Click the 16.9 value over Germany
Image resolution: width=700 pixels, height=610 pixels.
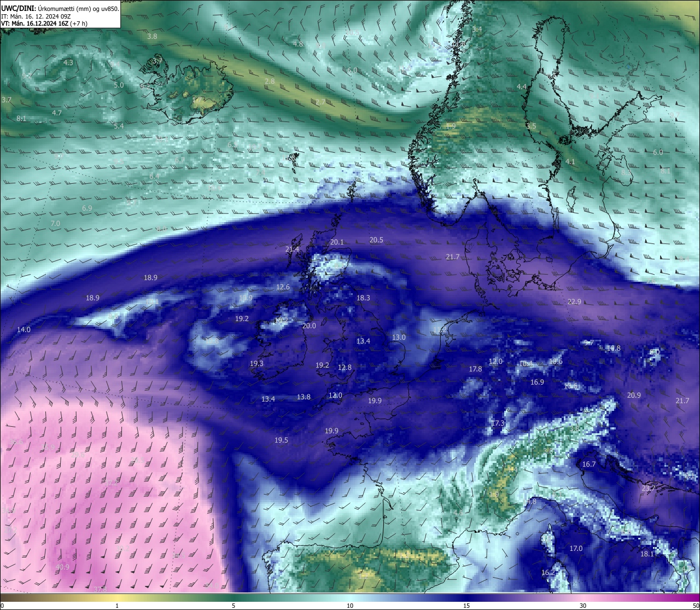537,382
